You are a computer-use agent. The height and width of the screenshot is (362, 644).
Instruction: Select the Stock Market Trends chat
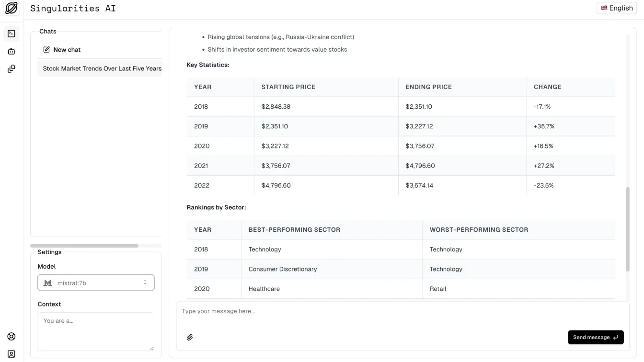(102, 68)
